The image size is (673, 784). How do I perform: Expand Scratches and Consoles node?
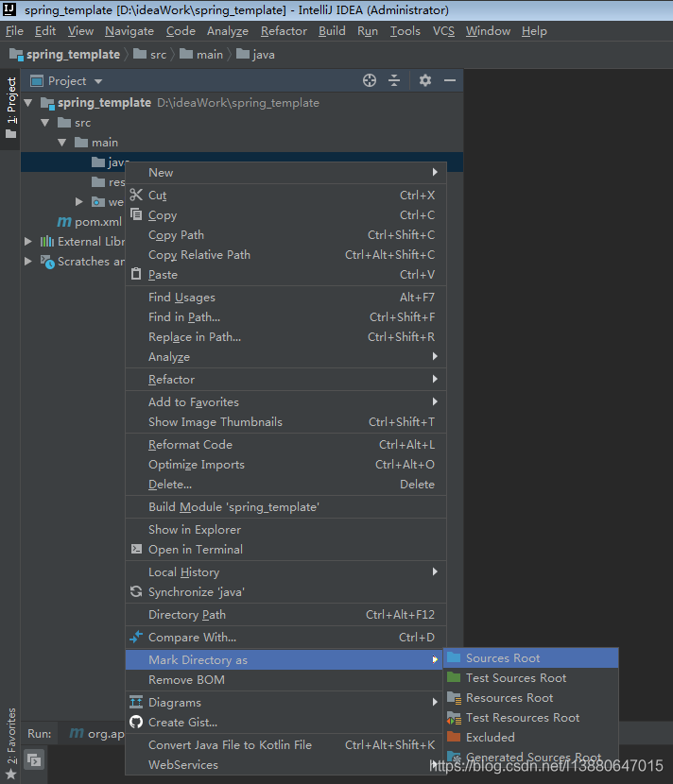(x=28, y=261)
